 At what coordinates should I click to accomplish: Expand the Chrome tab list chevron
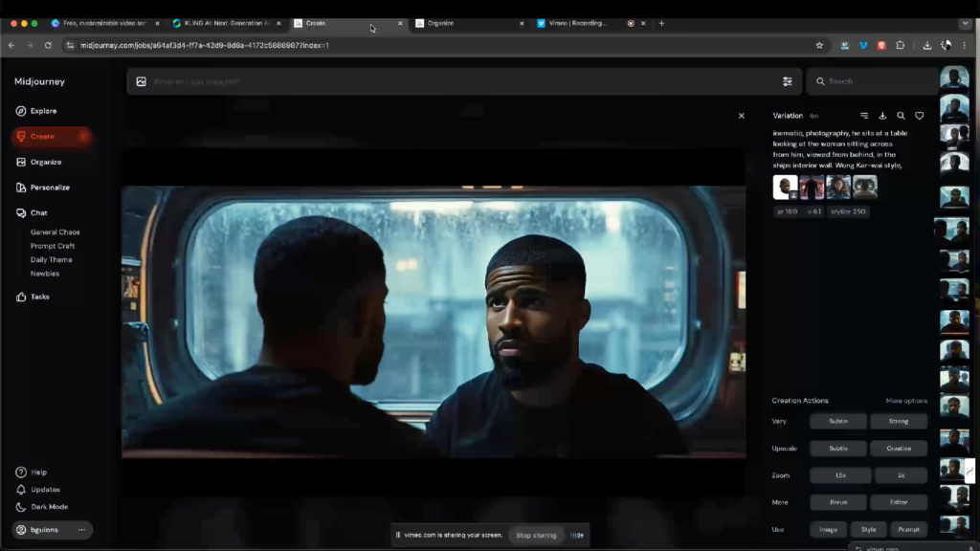tap(964, 23)
